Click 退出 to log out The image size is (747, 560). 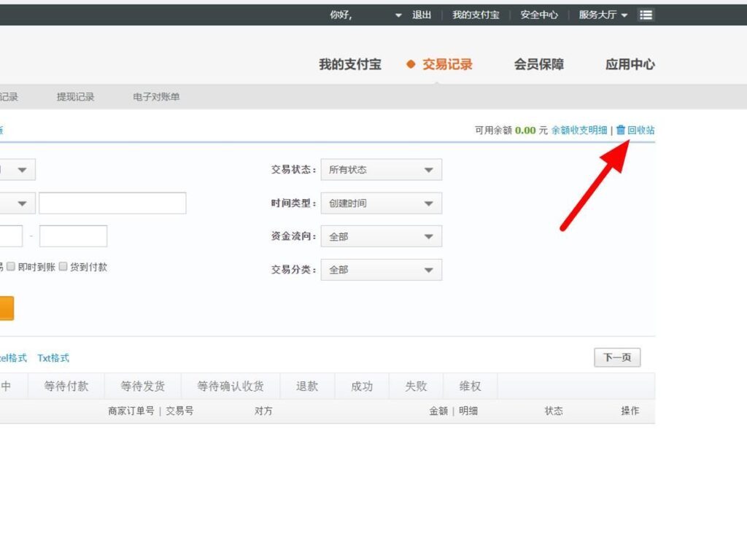pos(421,15)
